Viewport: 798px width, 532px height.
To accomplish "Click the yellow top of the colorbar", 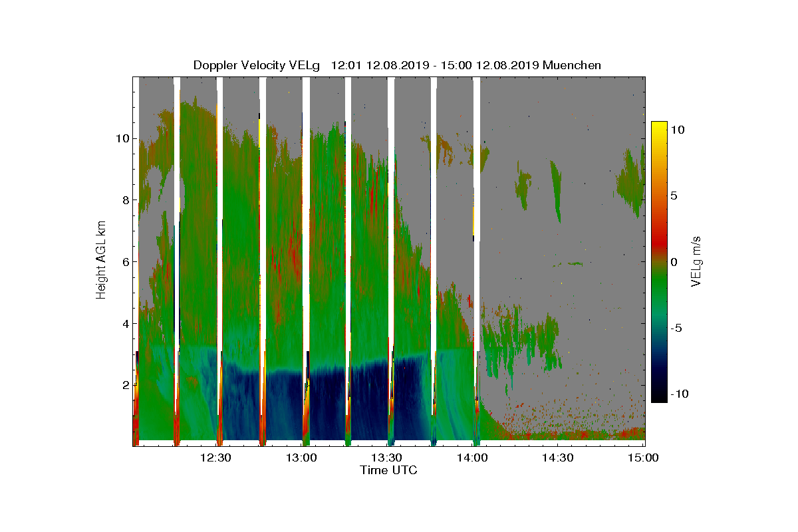I will click(659, 126).
